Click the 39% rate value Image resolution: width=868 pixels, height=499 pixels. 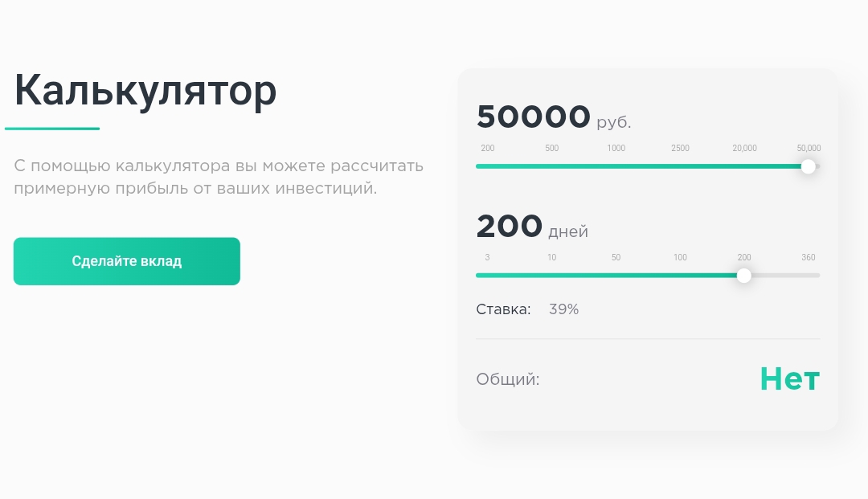tap(563, 309)
